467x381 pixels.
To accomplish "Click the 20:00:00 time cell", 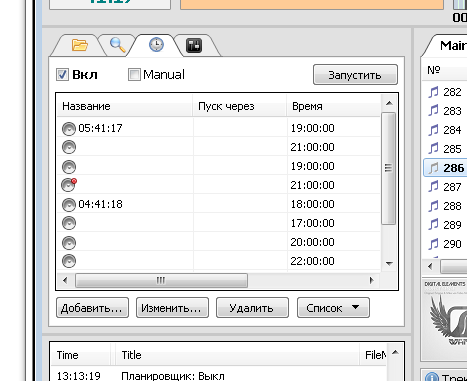I will click(x=312, y=242).
